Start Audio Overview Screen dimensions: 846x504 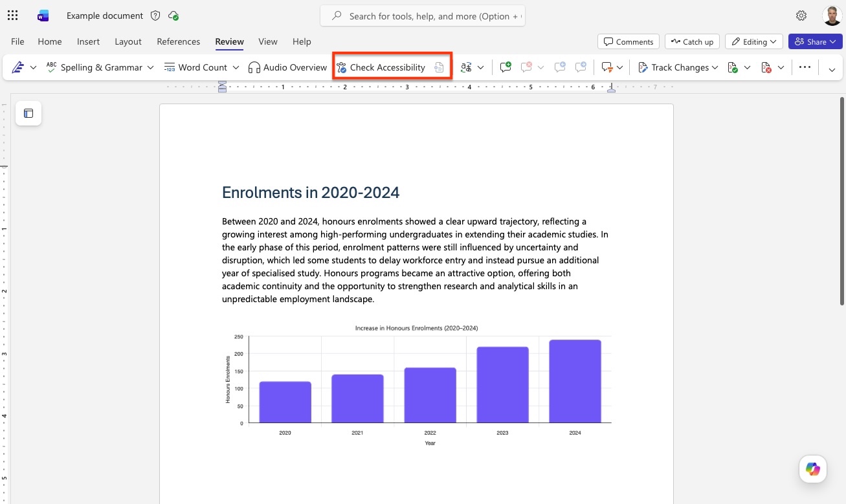[287, 67]
